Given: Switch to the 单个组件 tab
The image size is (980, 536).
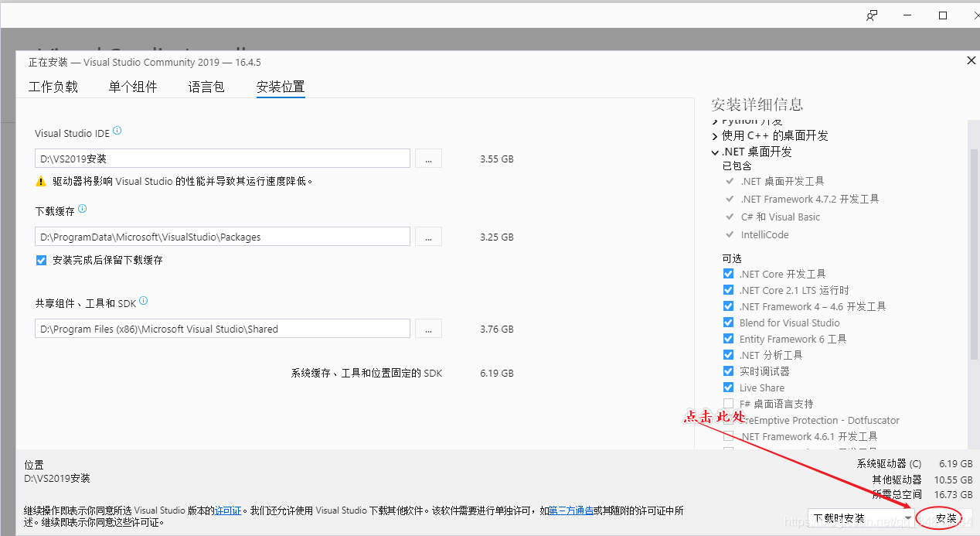Looking at the screenshot, I should (132, 86).
